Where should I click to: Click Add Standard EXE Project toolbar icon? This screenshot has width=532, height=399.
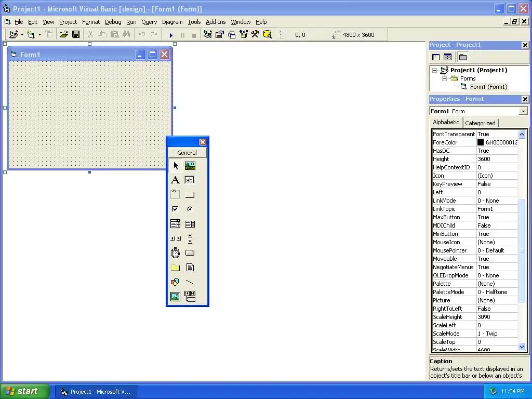14,35
